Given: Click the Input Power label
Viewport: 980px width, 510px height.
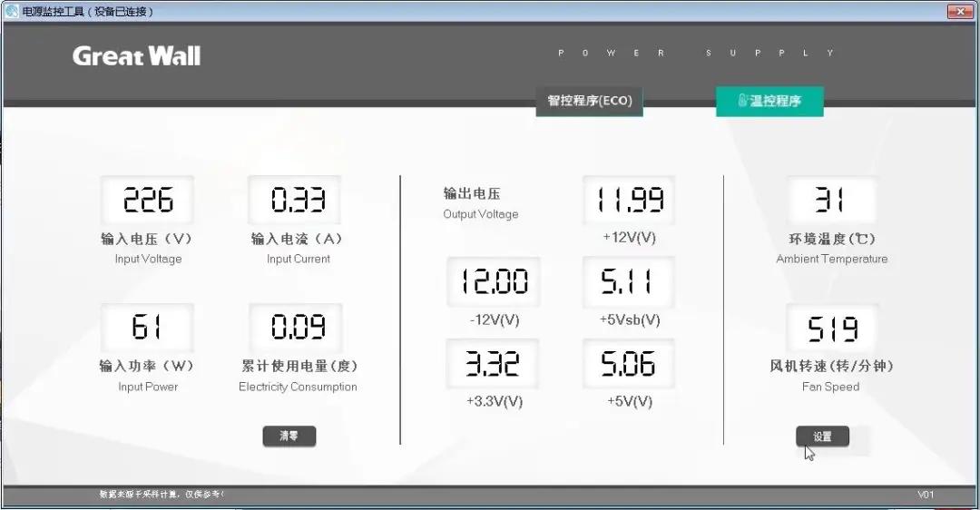Looking at the screenshot, I should [x=148, y=387].
